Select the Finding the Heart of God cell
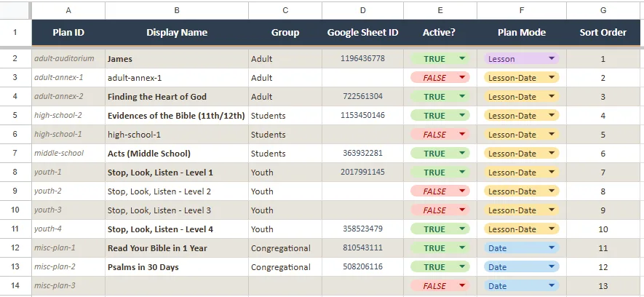Screen dimensions: 644x297 [x=177, y=97]
